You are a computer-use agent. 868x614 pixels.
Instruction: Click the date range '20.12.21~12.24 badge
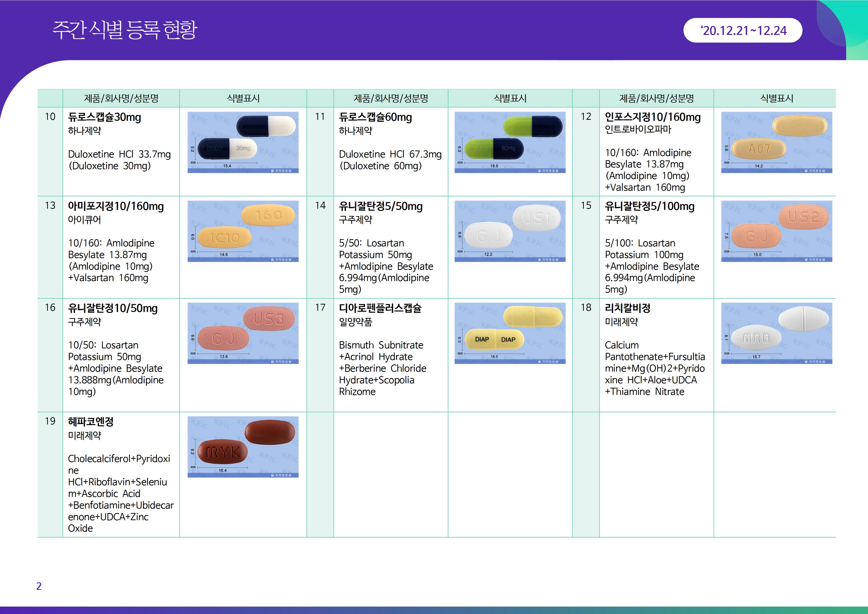click(x=743, y=31)
